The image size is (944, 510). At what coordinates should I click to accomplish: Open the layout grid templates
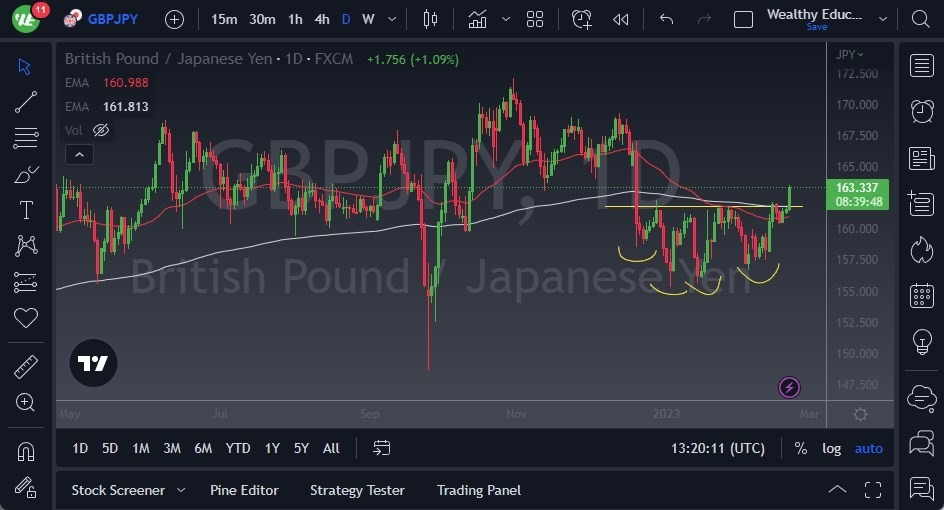535,19
